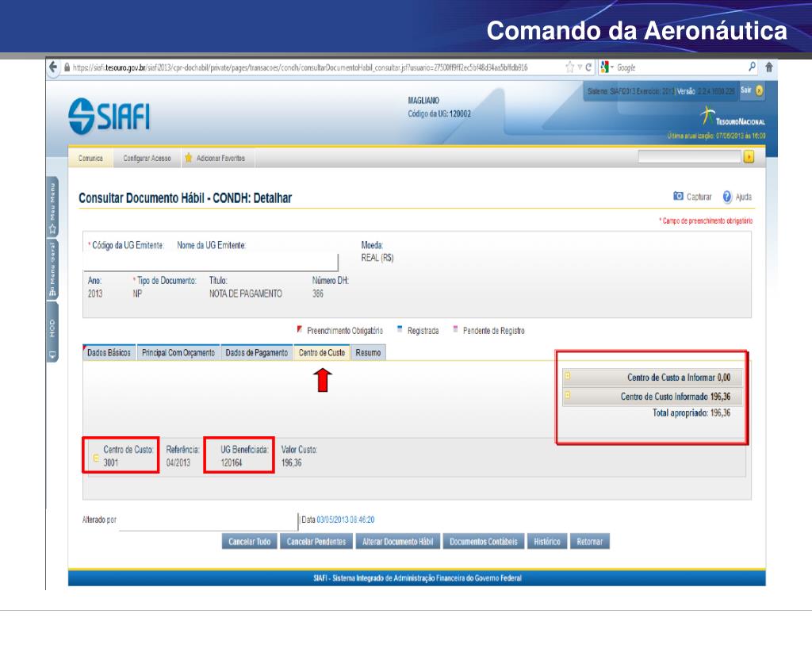This screenshot has width=812, height=656.
Task: Click the date link 03/05/2013 08:46:20
Action: coord(346,520)
